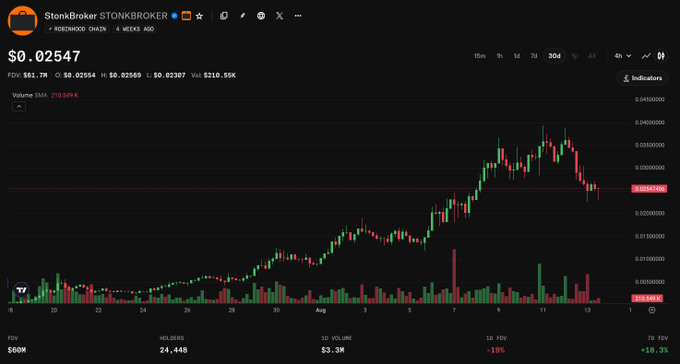The height and width of the screenshot is (364, 680).
Task: Click the ROBINHOOD CHAIN tag
Action: [77, 29]
